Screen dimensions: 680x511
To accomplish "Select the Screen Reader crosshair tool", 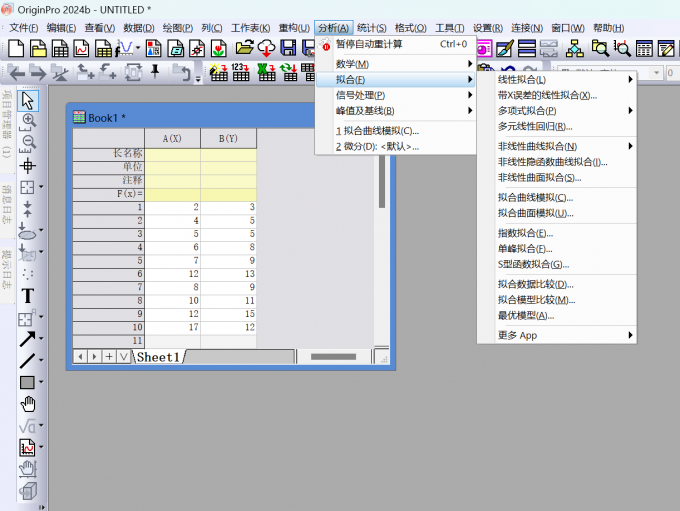I will [28, 166].
